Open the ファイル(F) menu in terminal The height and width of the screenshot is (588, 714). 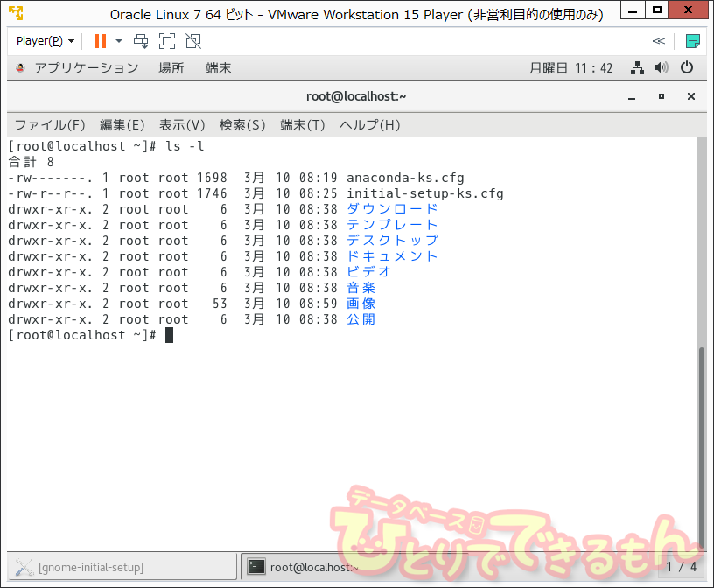pos(50,124)
